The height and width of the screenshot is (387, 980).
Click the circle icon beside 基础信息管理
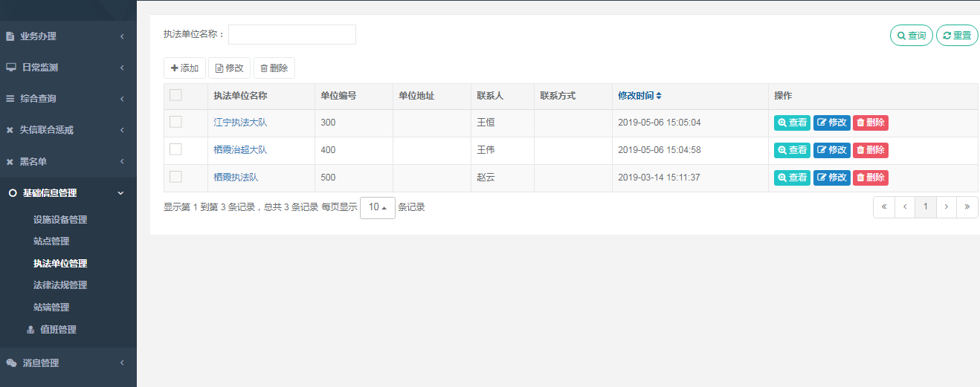point(13,193)
